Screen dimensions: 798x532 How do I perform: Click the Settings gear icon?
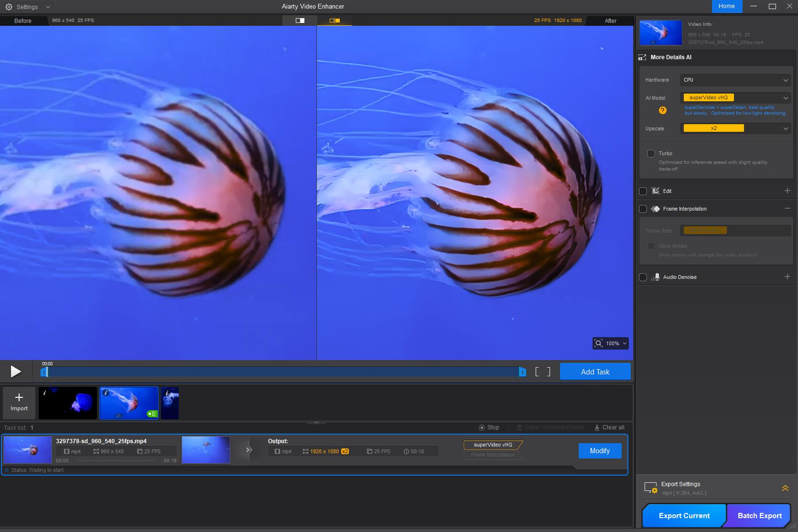click(9, 7)
